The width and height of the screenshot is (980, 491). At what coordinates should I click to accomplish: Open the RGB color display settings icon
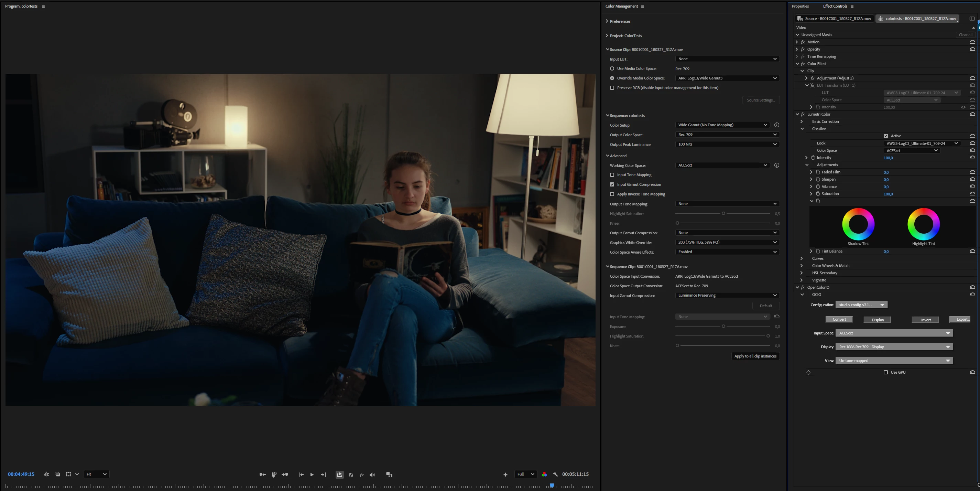(x=544, y=474)
